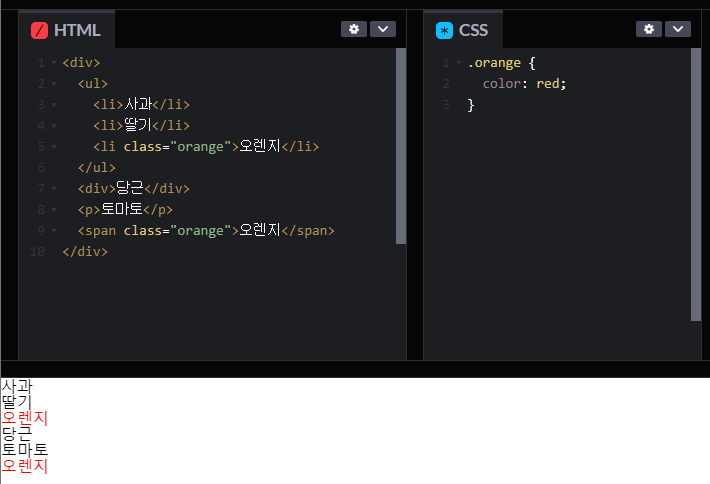Click the closing </div> on line 10
Viewport: 710px width, 484px height.
point(85,252)
